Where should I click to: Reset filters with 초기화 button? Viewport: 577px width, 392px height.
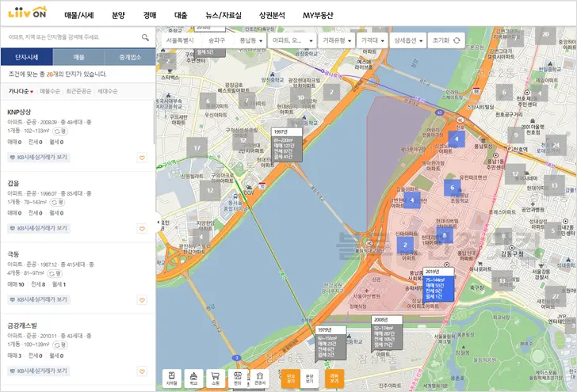[x=445, y=40]
